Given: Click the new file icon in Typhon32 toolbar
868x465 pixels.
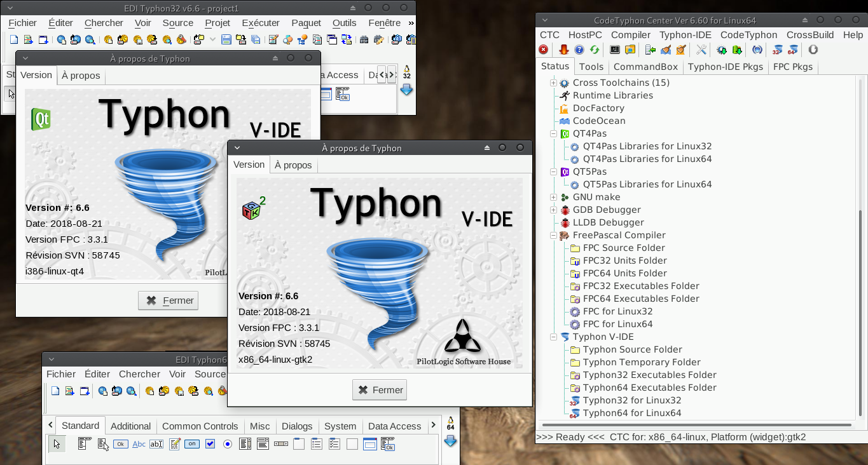Looking at the screenshot, I should point(14,39).
